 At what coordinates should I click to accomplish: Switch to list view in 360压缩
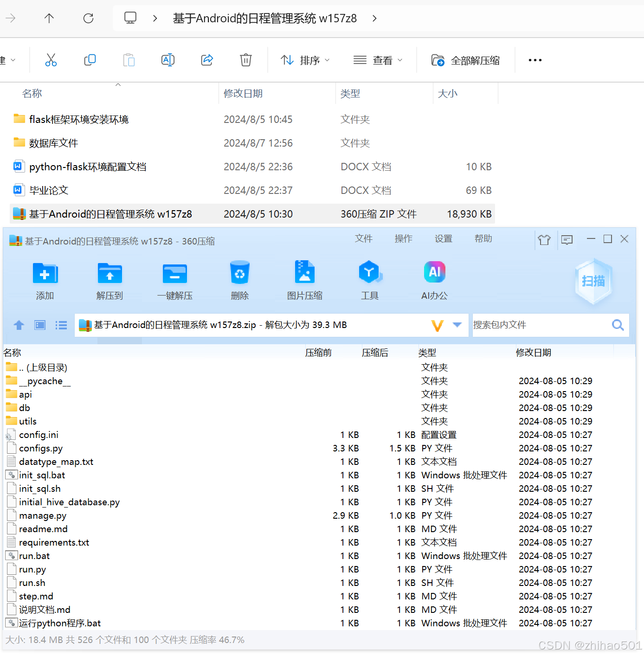[61, 325]
